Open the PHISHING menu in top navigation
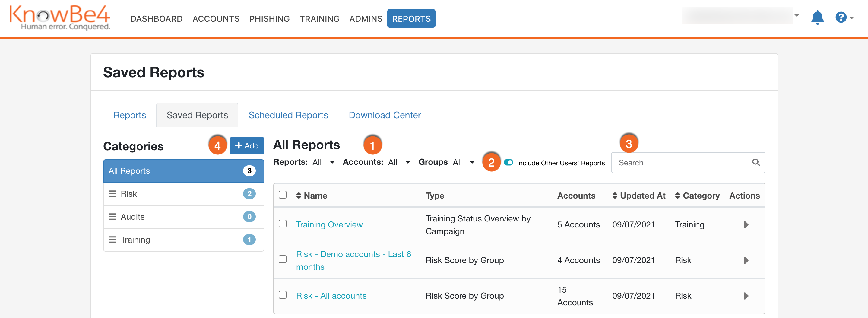The width and height of the screenshot is (868, 318). pos(269,18)
